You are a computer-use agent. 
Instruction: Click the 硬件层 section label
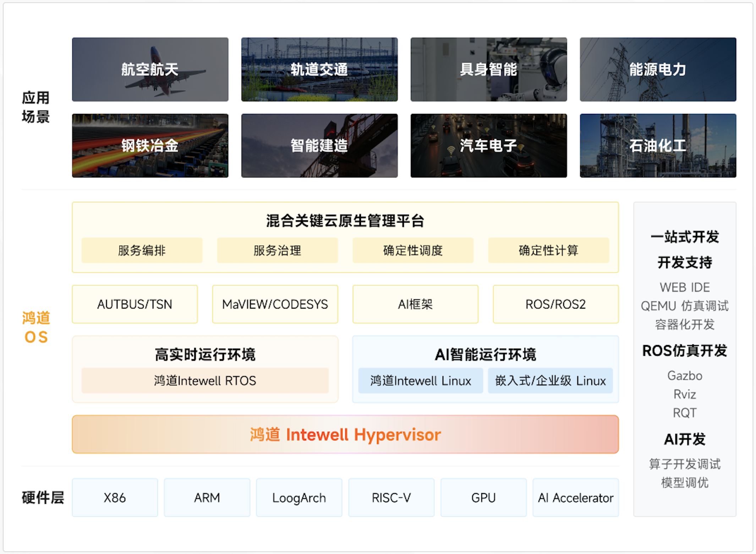[x=43, y=498]
